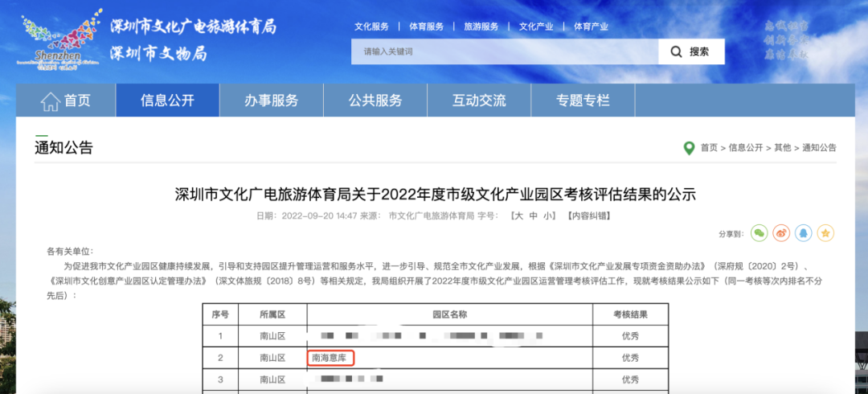Click source text 市文化广电旅游体育局
The width and height of the screenshot is (868, 394).
[432, 215]
